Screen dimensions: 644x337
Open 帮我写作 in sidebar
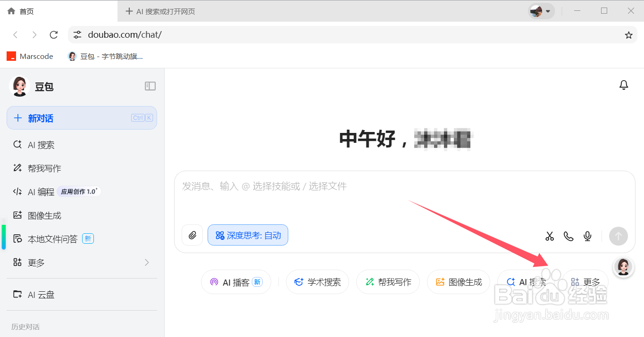tap(82, 168)
